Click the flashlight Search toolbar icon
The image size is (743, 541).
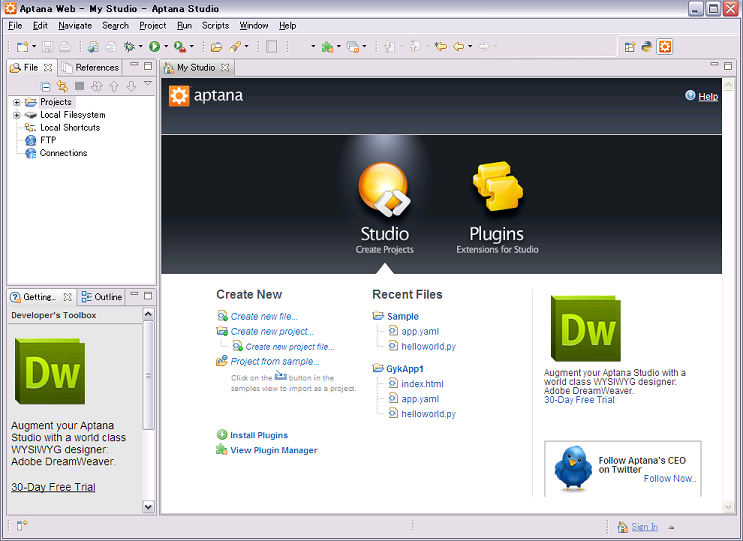(x=235, y=46)
